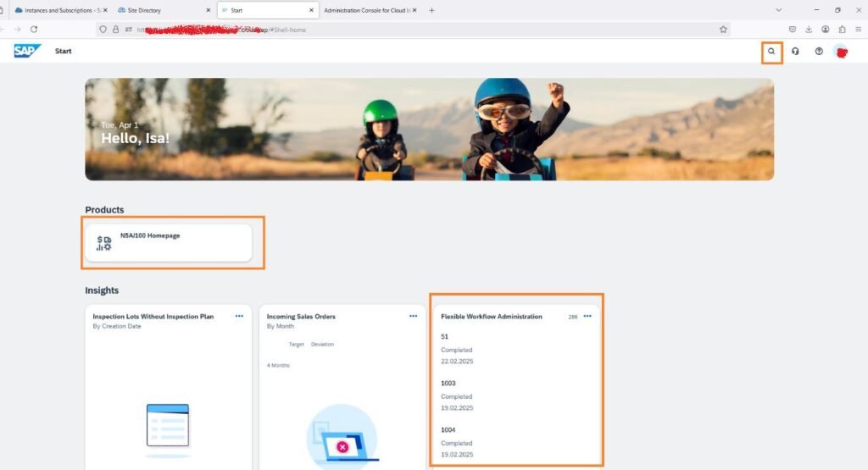Open the user profile avatar

841,52
